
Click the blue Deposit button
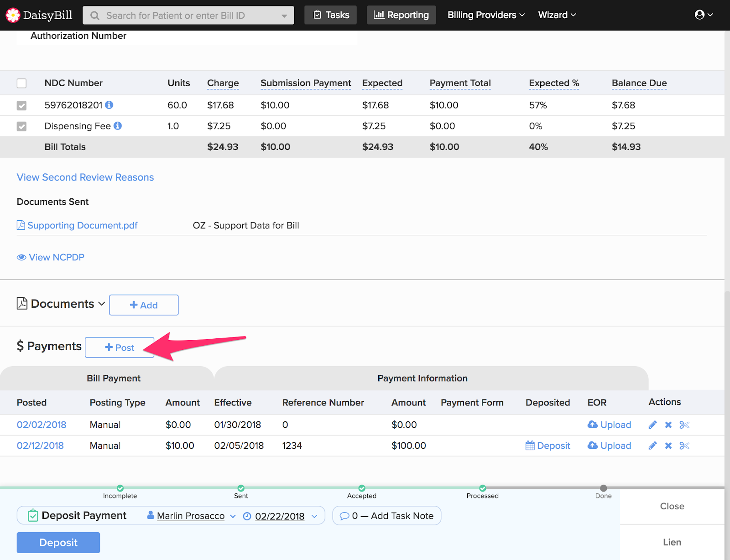tap(58, 543)
